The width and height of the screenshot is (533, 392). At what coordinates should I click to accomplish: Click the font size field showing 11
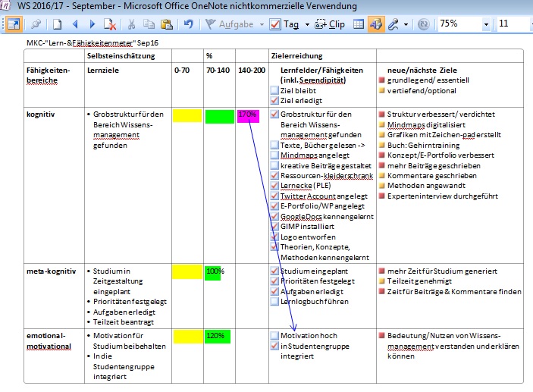tap(513, 24)
